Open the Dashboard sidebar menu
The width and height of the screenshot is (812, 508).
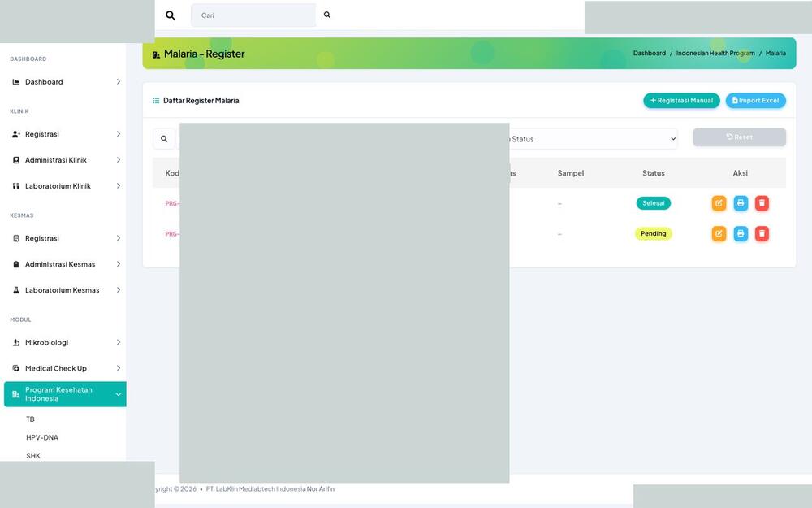[65, 82]
